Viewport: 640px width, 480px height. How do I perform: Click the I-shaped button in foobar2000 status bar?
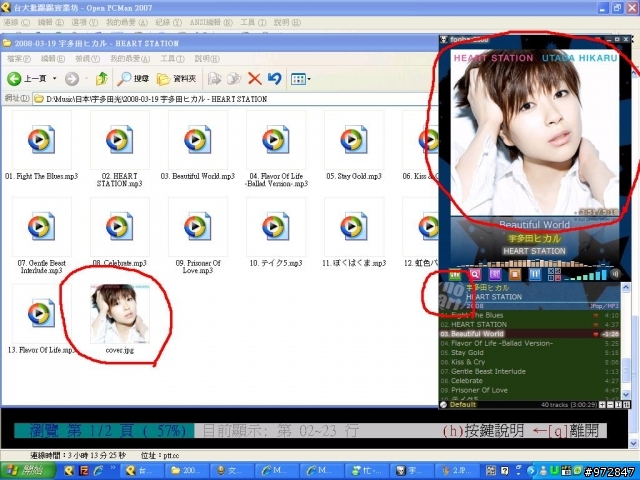coord(618,404)
